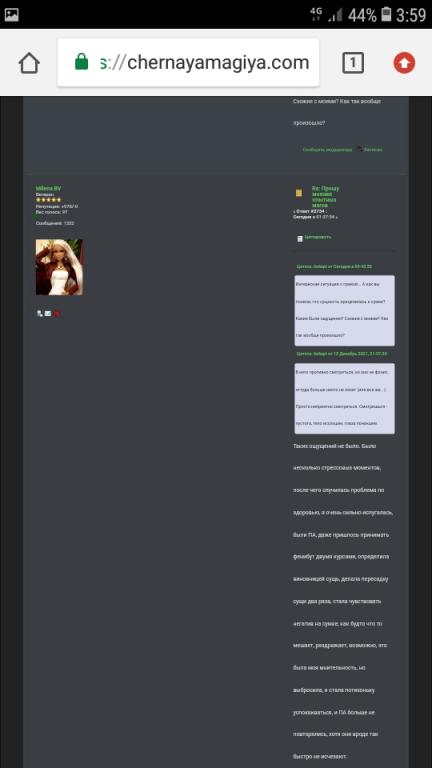Click the yellow post icon beside reply title
432x768 pixels.
pyautogui.click(x=299, y=193)
